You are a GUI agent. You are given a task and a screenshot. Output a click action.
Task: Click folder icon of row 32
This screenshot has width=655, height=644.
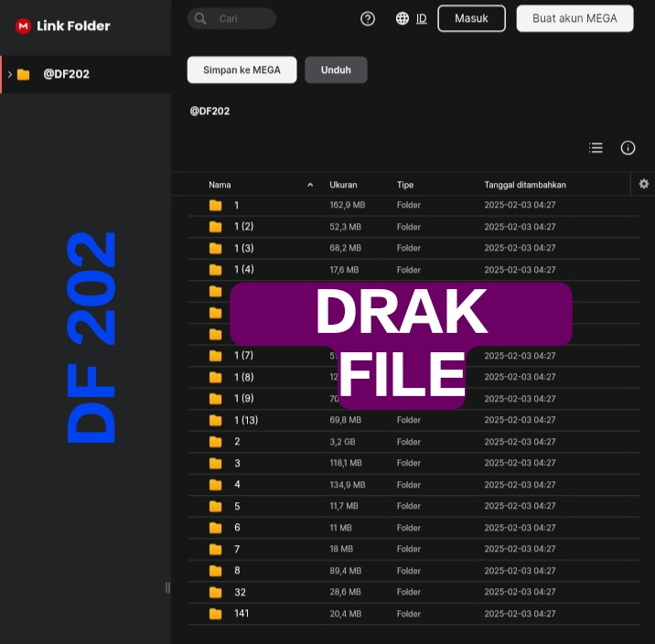216,592
